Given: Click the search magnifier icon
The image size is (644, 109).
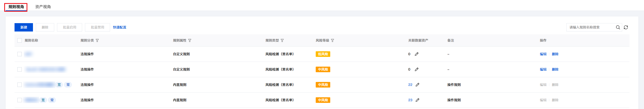Looking at the screenshot, I should tap(618, 27).
